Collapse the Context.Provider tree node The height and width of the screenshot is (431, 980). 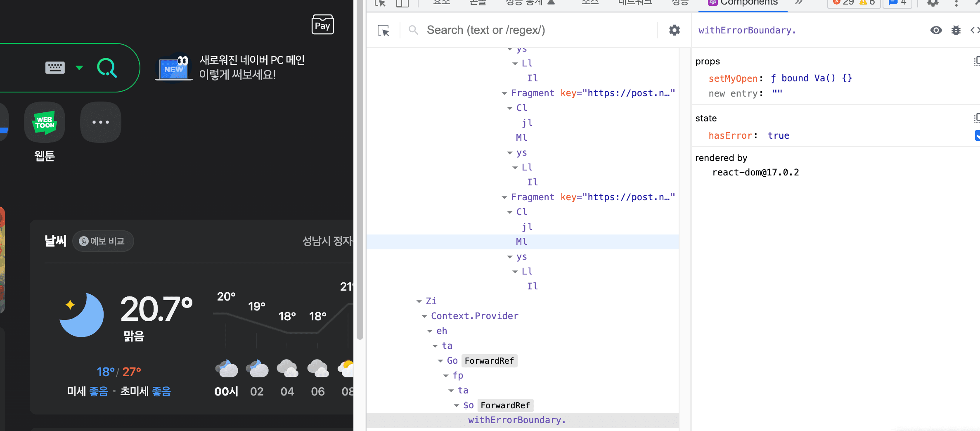[x=424, y=316]
